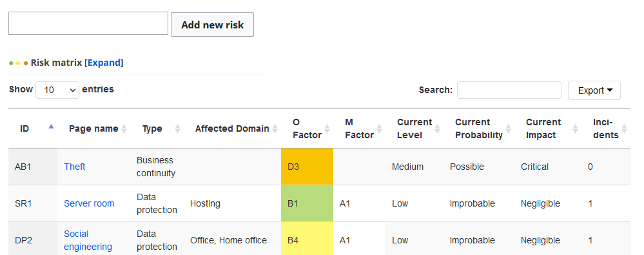Open the Export dropdown menu

tap(594, 90)
